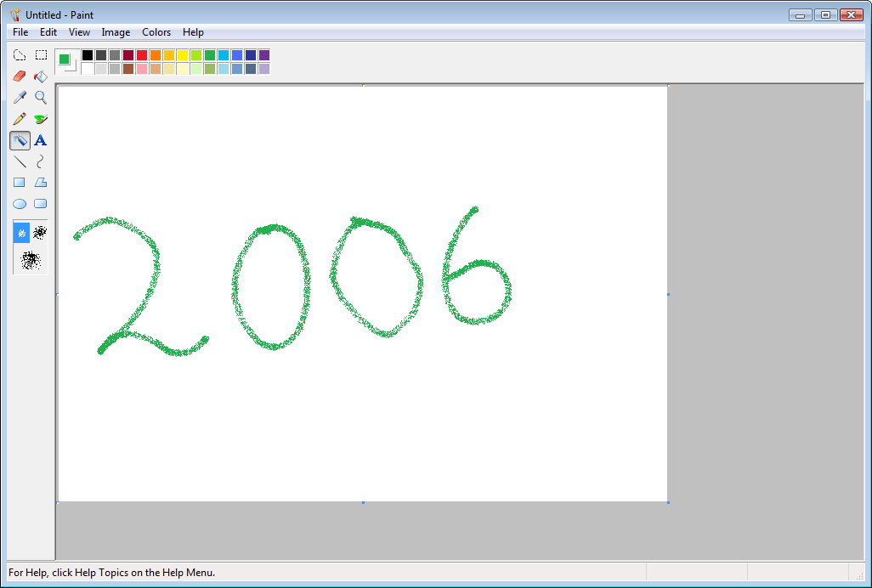Open the Colors menu
Viewport: 872px width, 588px height.
point(156,32)
